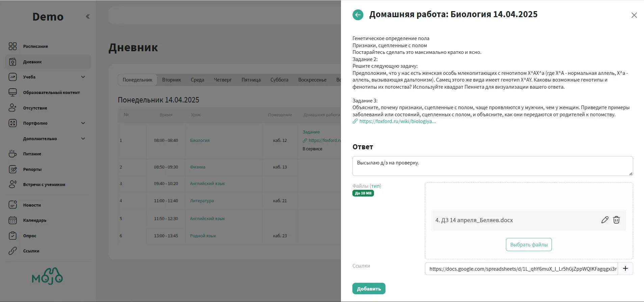Click the Ссылки URL input field

click(521, 269)
